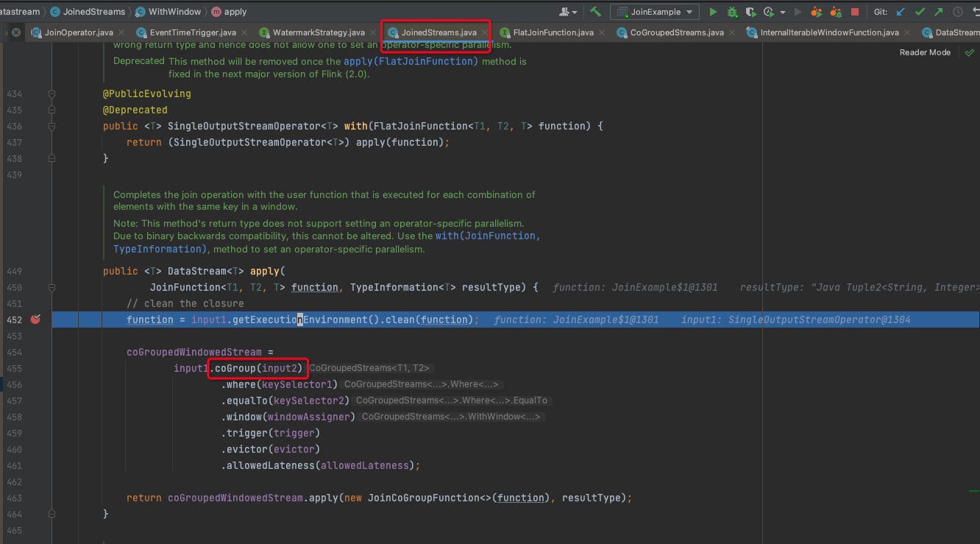Click Git commit green checkmark
This screenshot has height=544, width=980.
[920, 12]
